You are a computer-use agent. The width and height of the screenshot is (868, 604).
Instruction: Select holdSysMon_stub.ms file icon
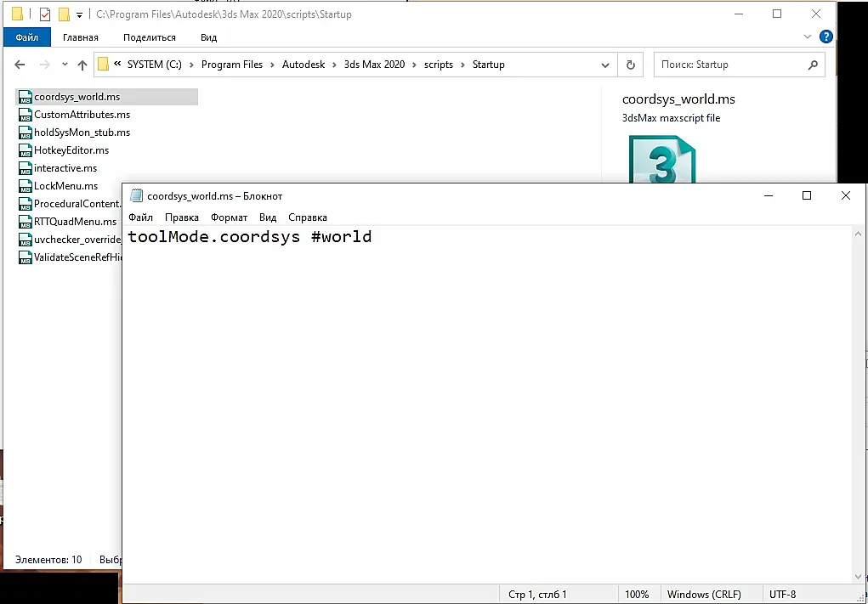click(25, 133)
